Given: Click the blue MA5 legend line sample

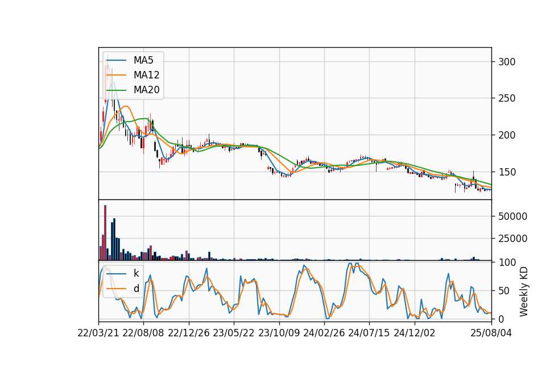Looking at the screenshot, I should [x=116, y=61].
